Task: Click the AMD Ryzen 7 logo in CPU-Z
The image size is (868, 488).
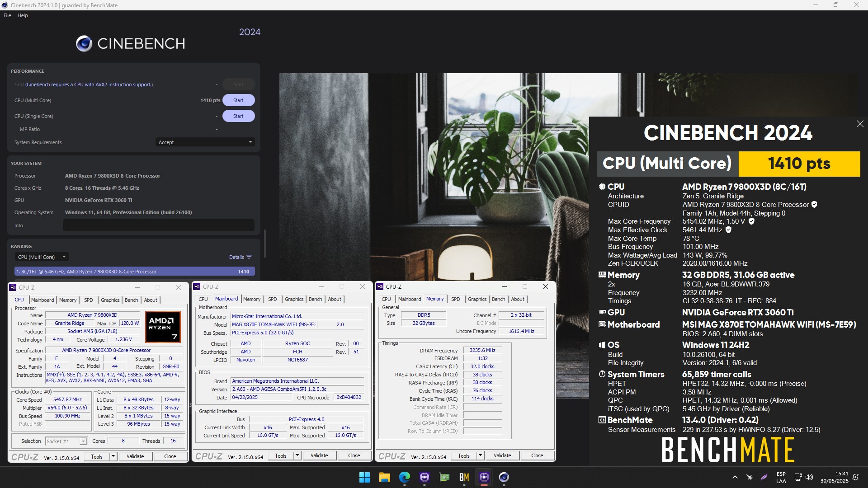Action: [163, 327]
